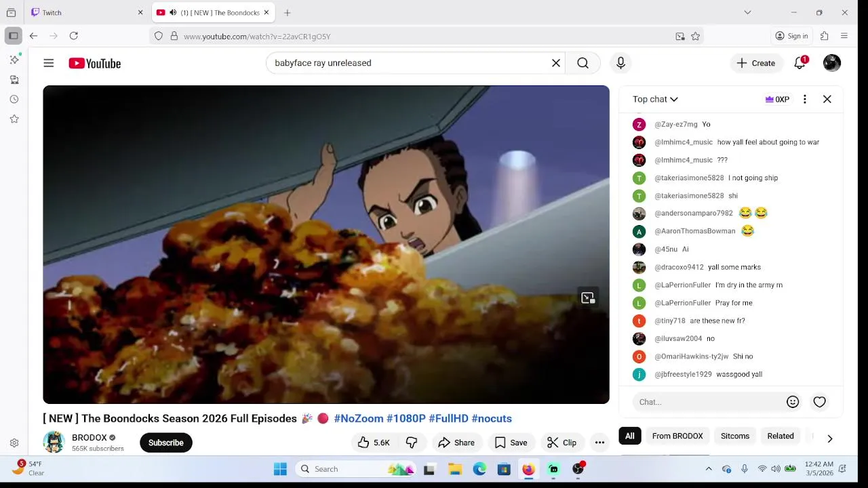The width and height of the screenshot is (868, 488).
Task: Go back in the browser
Action: click(x=33, y=36)
